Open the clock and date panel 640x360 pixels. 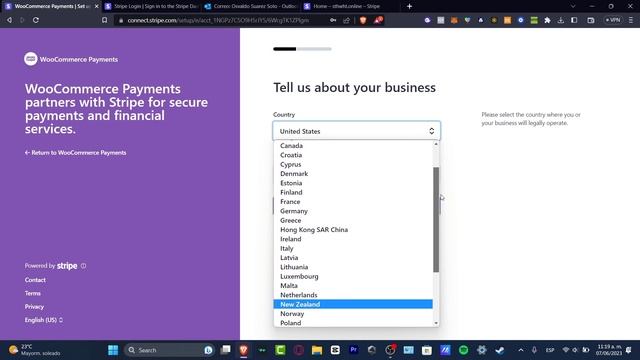[609, 350]
